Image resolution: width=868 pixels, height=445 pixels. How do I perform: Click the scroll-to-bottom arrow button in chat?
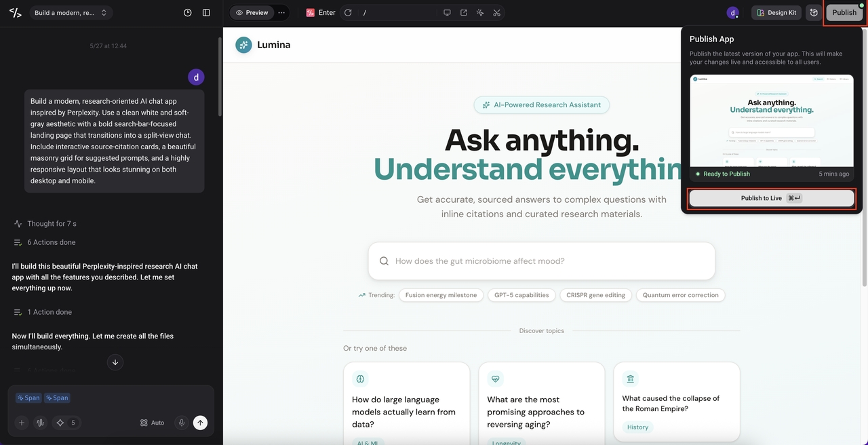click(x=115, y=362)
